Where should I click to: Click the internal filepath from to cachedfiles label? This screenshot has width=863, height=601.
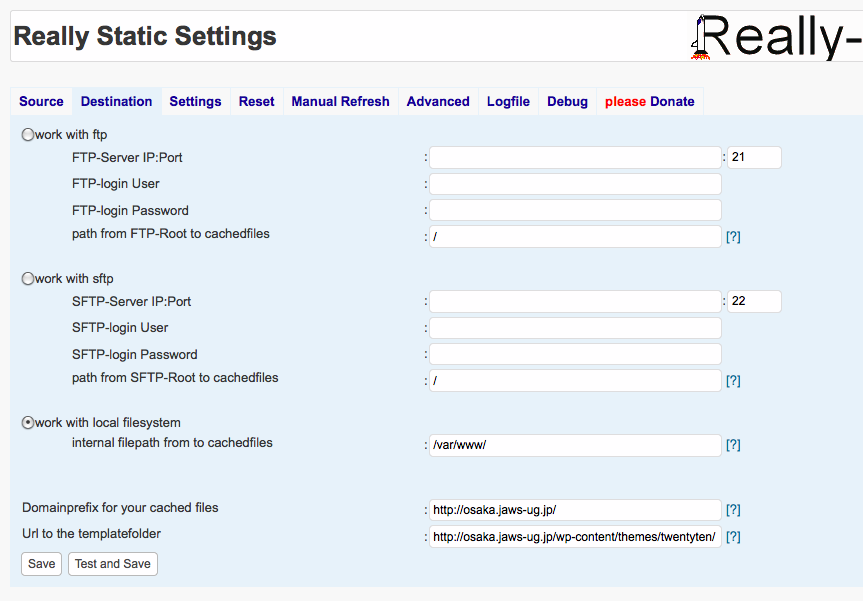[x=172, y=442]
